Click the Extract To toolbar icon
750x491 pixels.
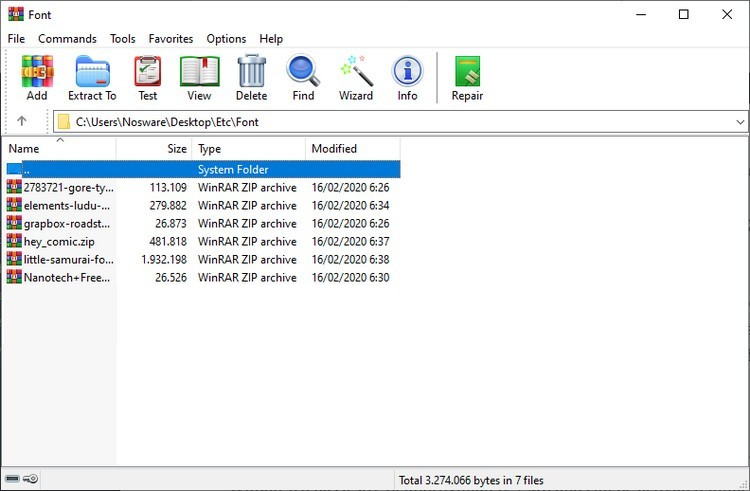coord(92,78)
